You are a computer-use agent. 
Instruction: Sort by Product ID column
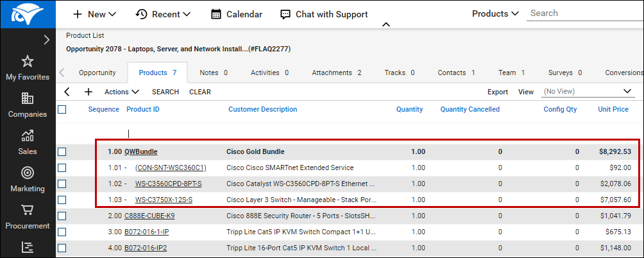143,109
